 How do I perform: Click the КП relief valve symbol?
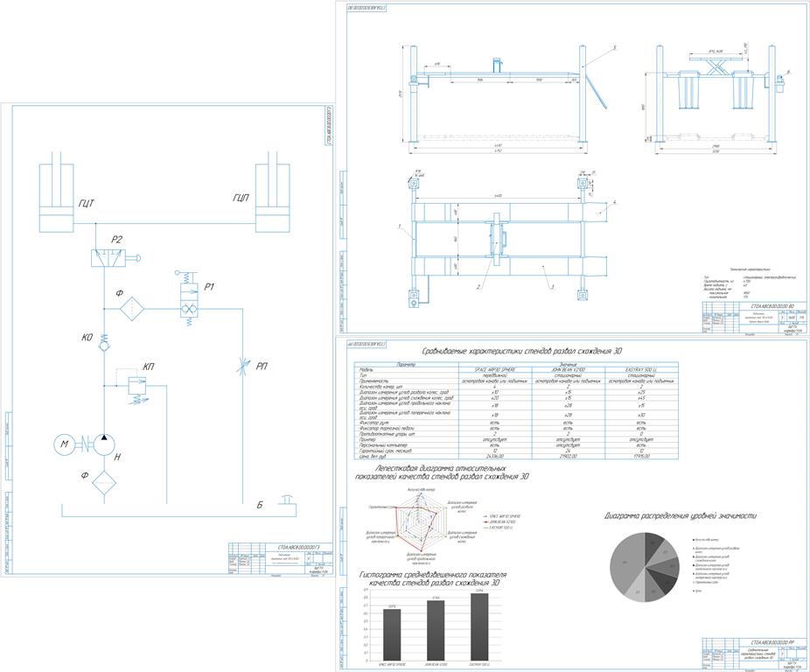coord(136,385)
